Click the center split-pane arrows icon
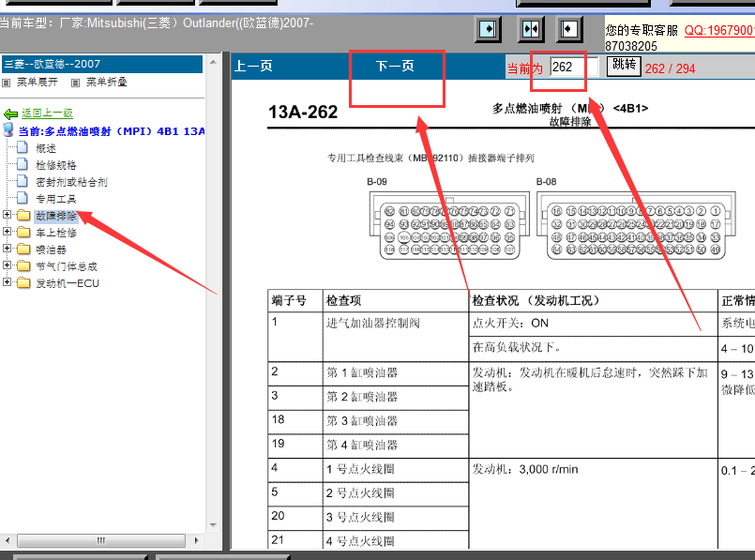 [531, 29]
